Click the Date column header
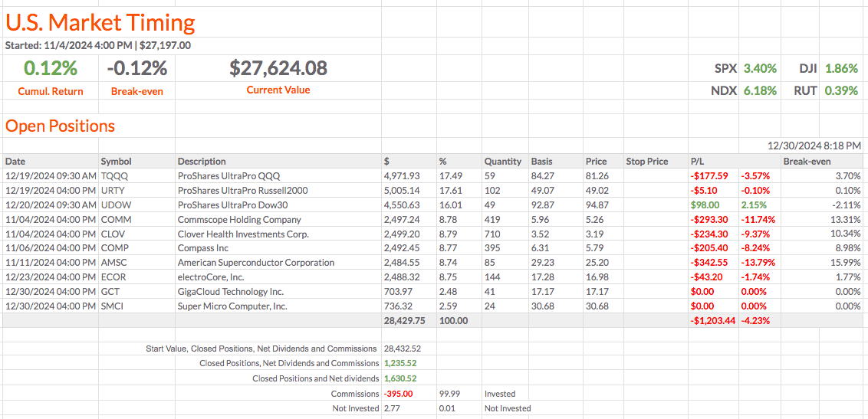Viewport: 868px width, 419px height. pyautogui.click(x=15, y=162)
